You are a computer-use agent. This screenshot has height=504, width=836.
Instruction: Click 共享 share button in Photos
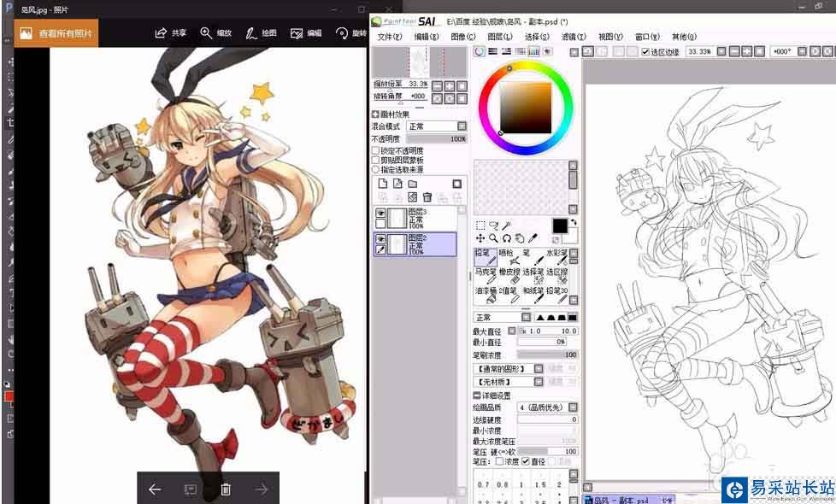click(171, 33)
